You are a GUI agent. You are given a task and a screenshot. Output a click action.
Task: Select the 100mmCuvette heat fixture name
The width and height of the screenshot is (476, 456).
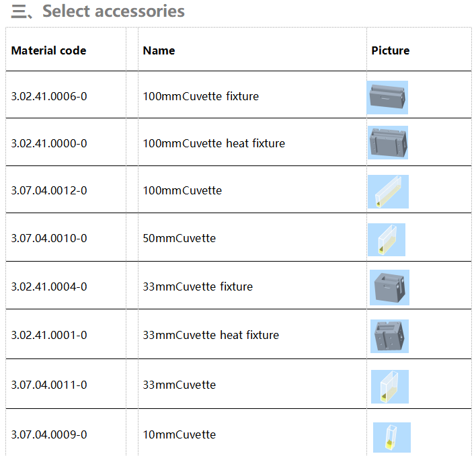coord(214,143)
